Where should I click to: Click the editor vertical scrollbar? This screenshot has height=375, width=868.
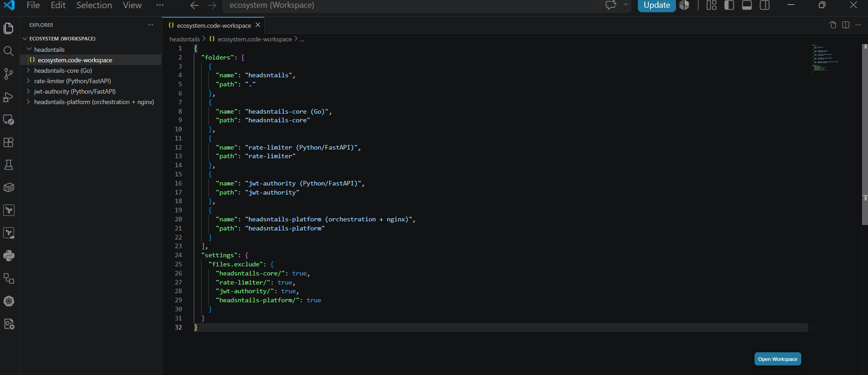(865, 134)
